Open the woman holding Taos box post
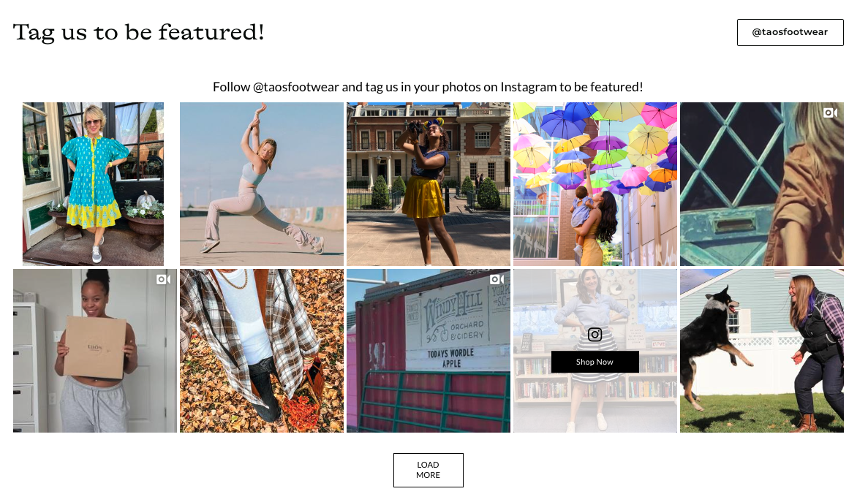The image size is (868, 494). point(94,351)
